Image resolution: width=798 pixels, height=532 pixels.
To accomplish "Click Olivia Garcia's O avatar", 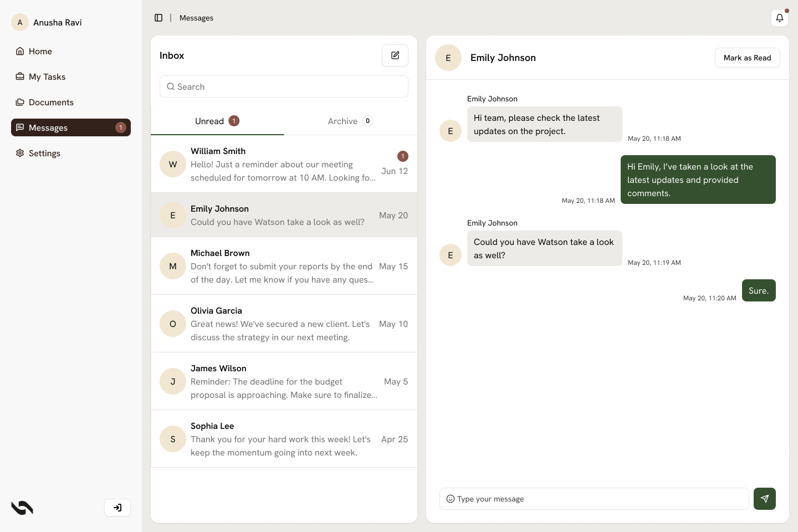I will click(173, 324).
